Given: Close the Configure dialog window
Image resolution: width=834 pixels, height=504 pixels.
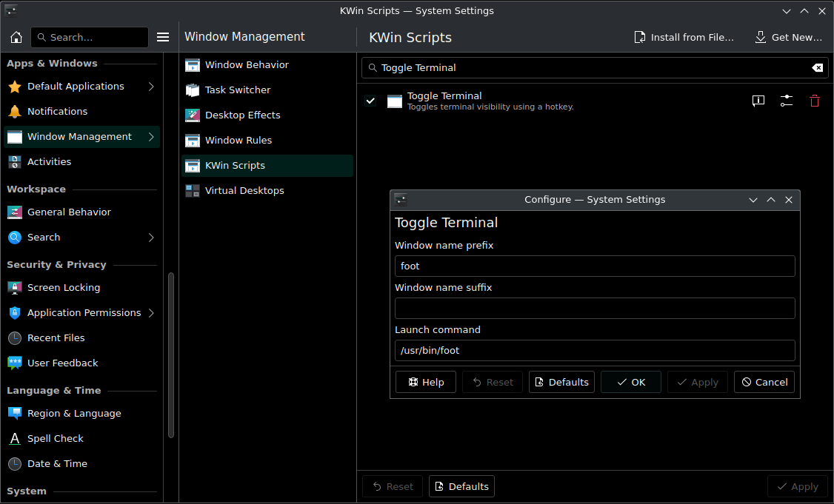Looking at the screenshot, I should point(789,200).
